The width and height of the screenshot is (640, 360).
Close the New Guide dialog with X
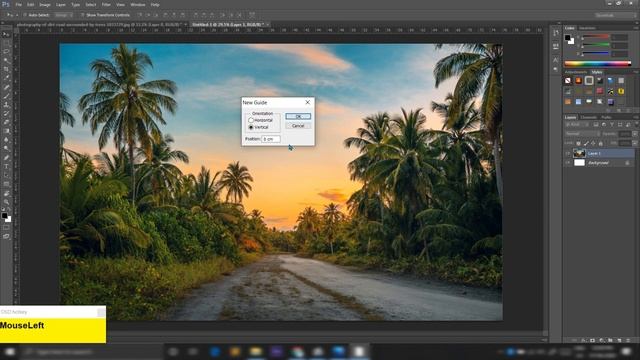click(308, 102)
